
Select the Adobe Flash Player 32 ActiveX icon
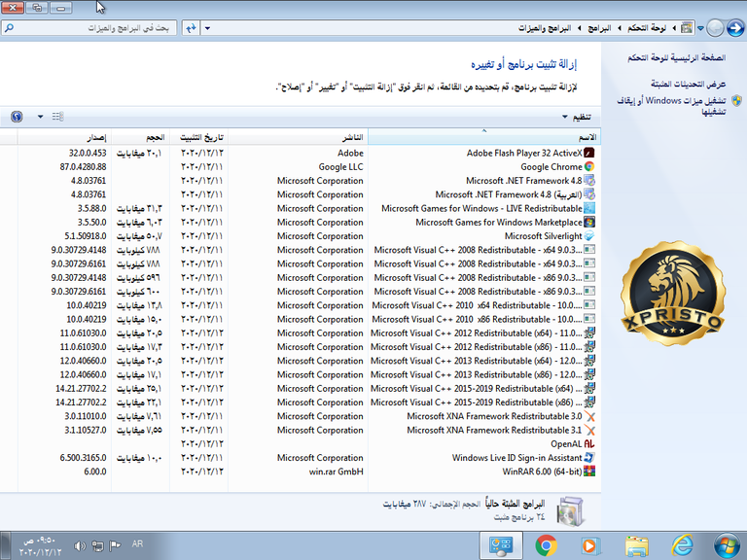(589, 153)
